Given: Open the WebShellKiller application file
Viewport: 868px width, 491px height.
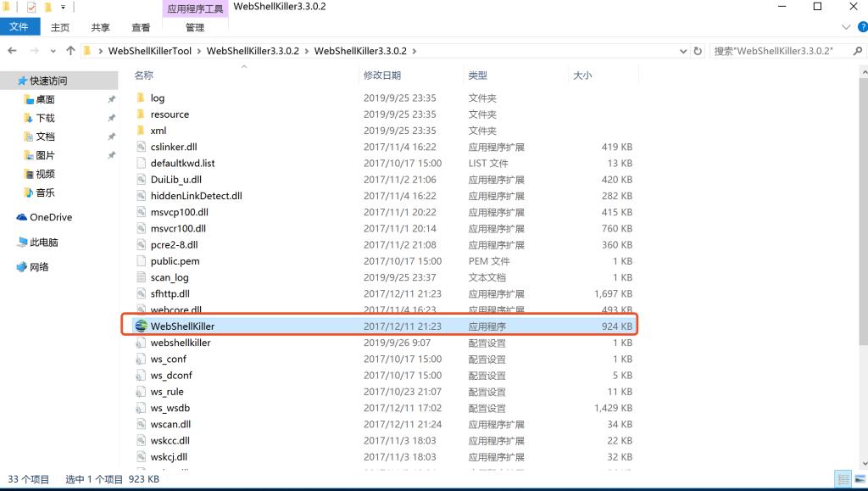Looking at the screenshot, I should [x=182, y=326].
